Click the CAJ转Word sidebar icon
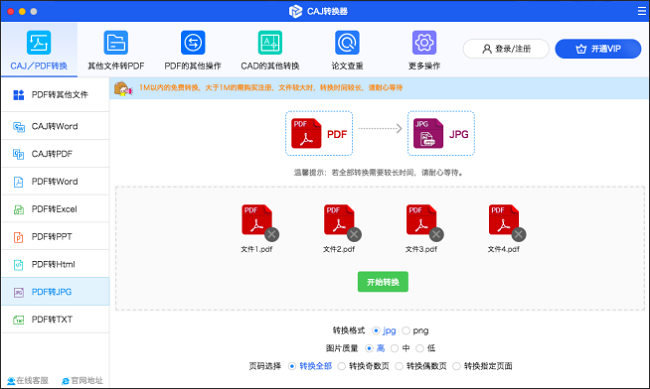This screenshot has height=389, width=650. pos(19,126)
